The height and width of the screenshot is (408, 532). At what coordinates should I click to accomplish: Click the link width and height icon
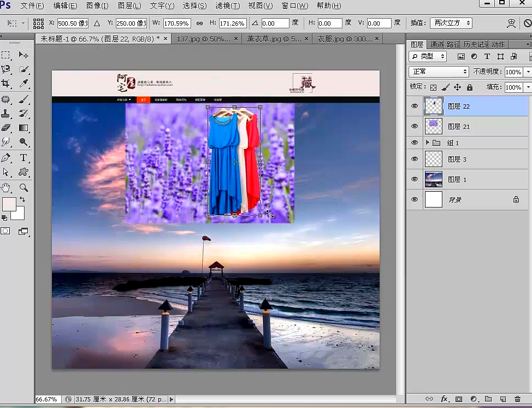(199, 23)
